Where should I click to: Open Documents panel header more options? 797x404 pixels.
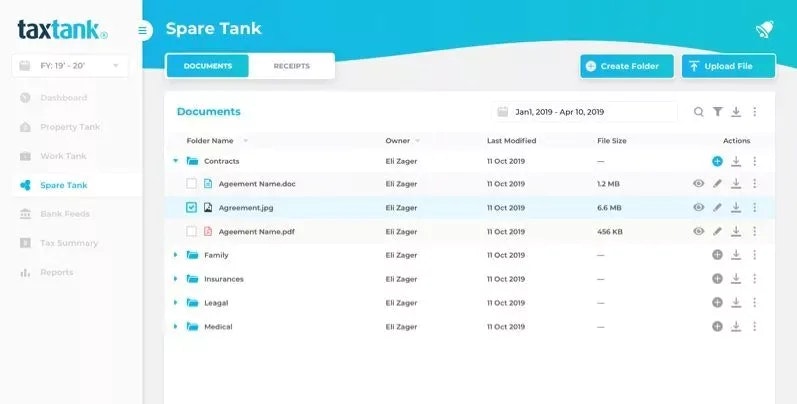[x=754, y=111]
